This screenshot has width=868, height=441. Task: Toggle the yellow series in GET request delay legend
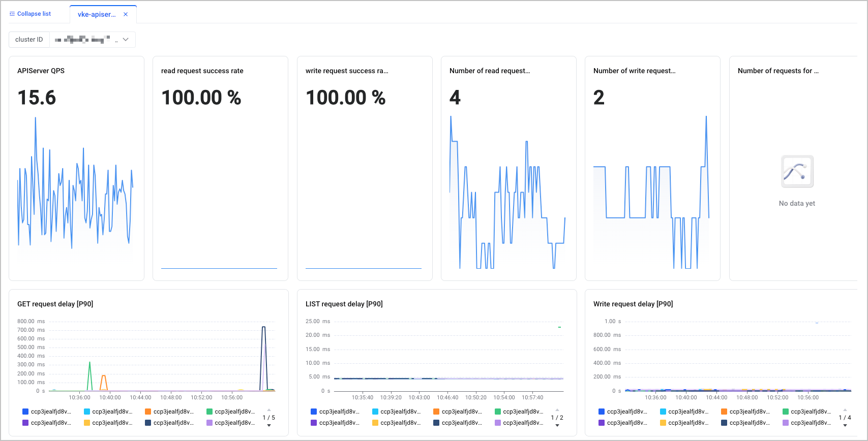108,423
